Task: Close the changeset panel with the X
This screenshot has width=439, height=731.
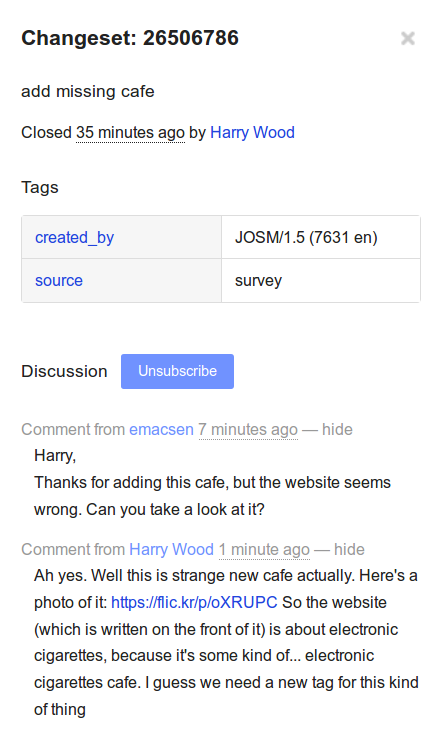Action: (408, 38)
